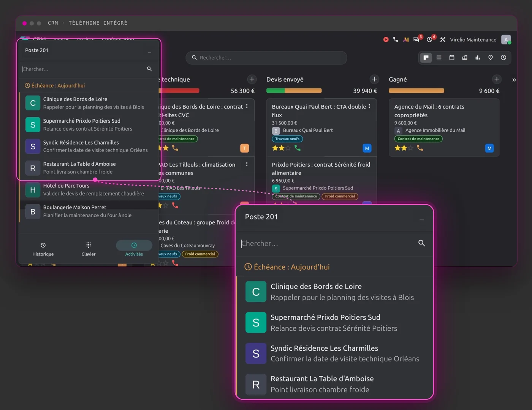Open Boulangerie Maison Perret activity in phone panel

pos(89,211)
